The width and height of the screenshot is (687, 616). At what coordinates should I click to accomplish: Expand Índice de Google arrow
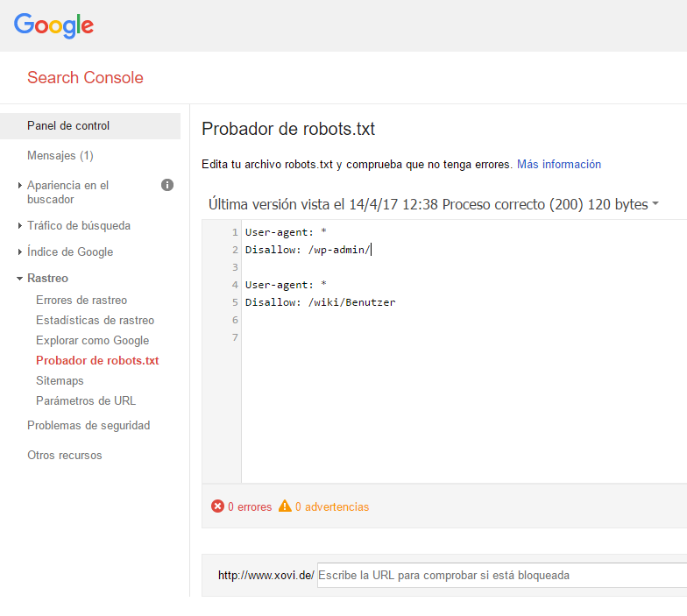[19, 252]
